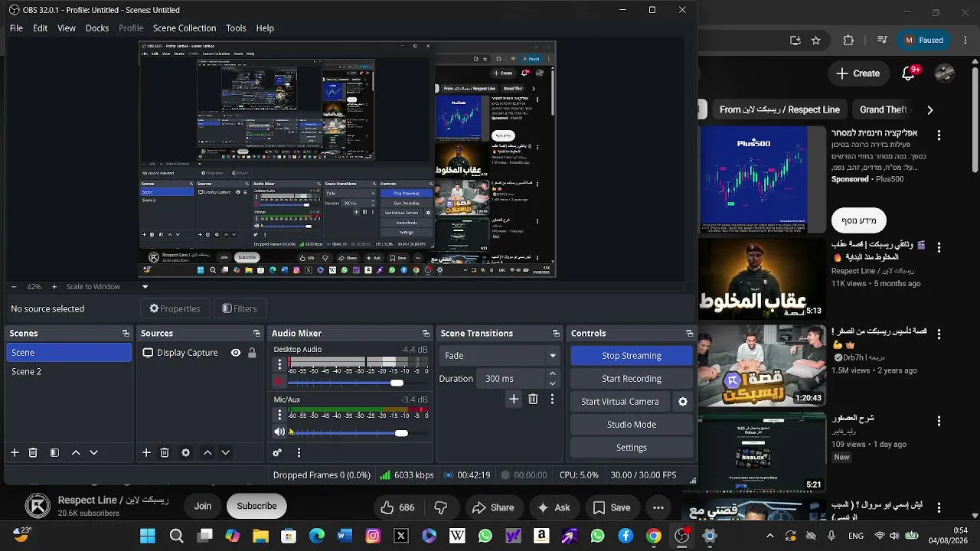980x551 pixels.
Task: Open the transition properties three-dot menu
Action: (x=552, y=399)
